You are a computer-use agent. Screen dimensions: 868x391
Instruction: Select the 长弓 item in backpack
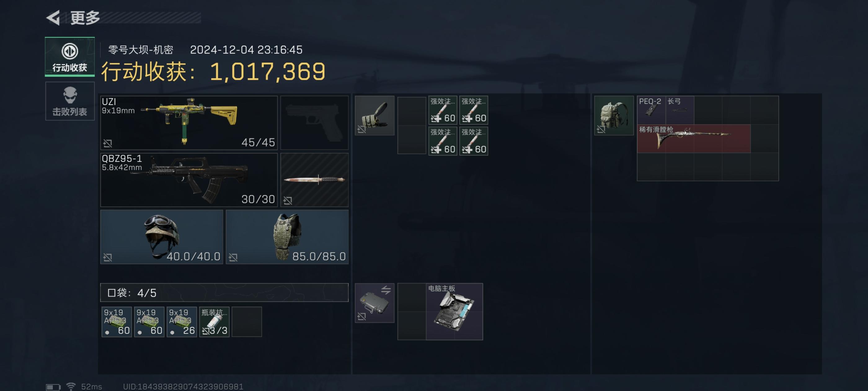[x=680, y=110]
